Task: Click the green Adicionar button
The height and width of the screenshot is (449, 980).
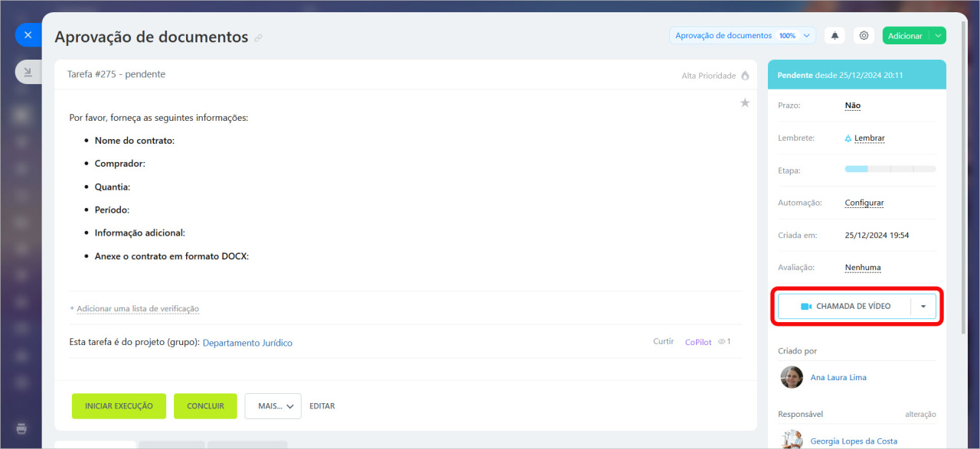Action: 906,35
